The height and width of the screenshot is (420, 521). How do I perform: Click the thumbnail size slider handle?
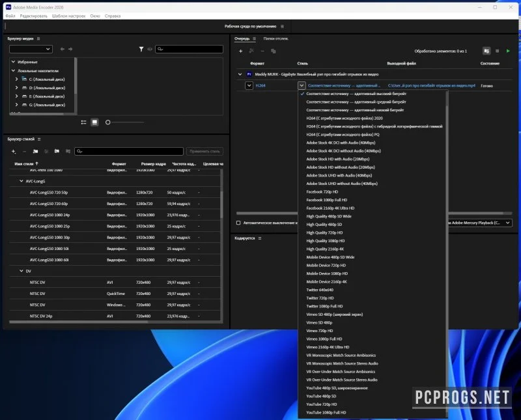(x=107, y=122)
